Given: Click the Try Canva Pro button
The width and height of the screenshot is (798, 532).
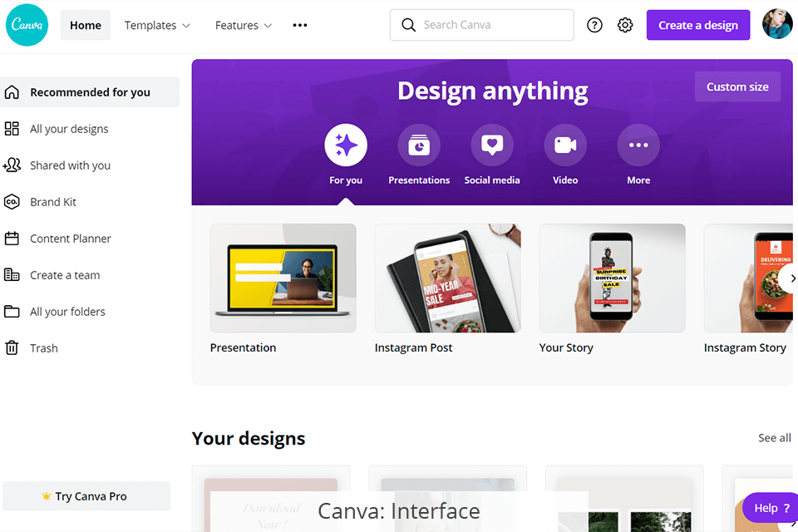Looking at the screenshot, I should point(86,496).
